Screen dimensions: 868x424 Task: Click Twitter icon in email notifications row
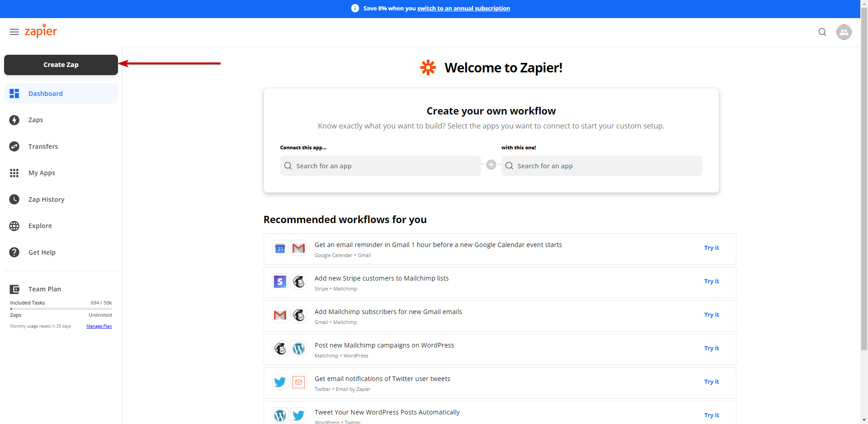[280, 382]
